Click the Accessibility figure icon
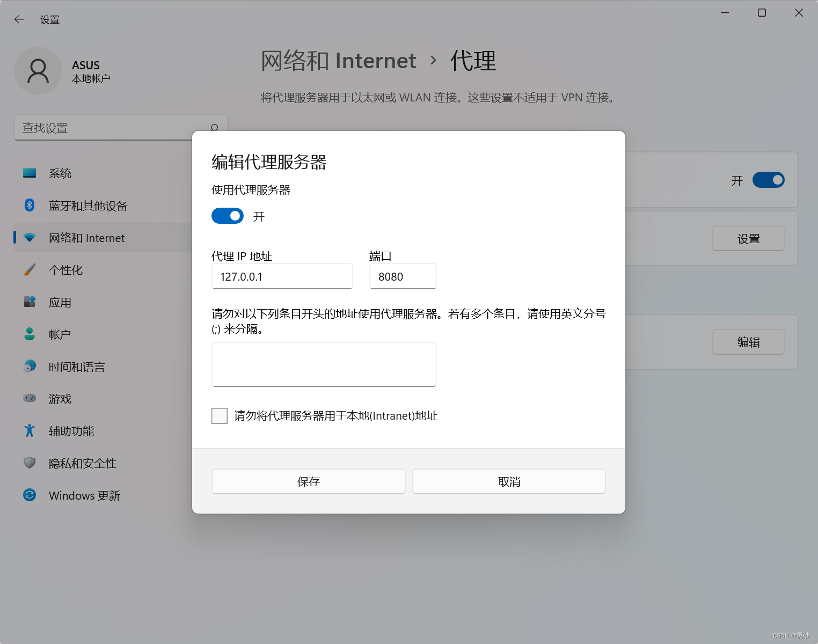Screen dimensions: 818x644 tap(30, 430)
